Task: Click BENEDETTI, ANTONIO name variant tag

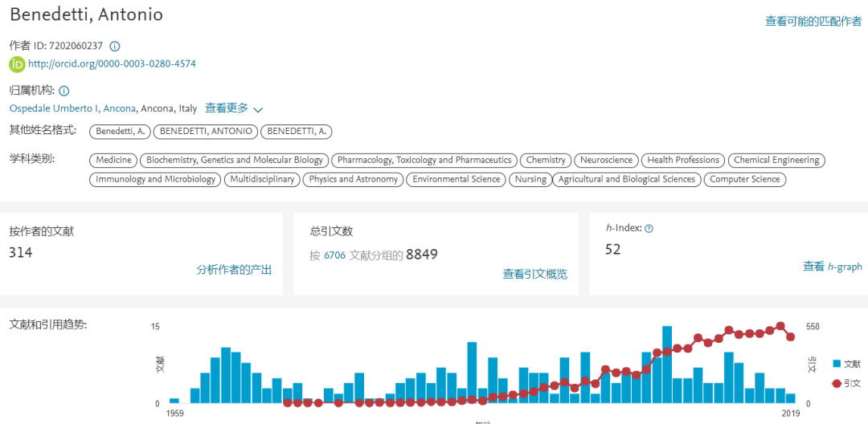Action: [x=207, y=131]
